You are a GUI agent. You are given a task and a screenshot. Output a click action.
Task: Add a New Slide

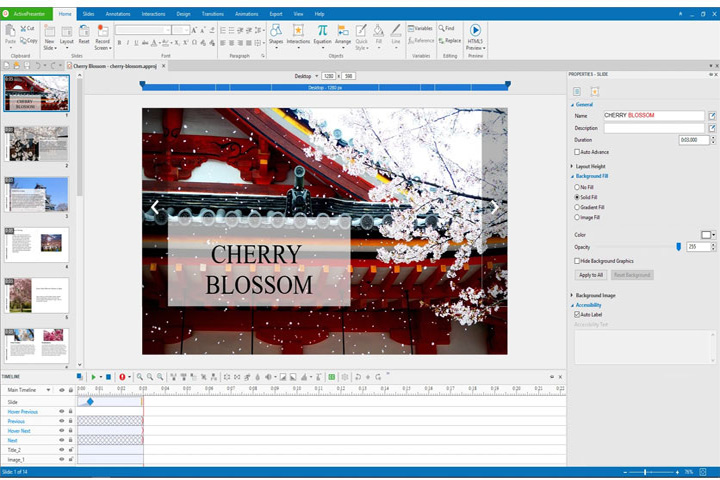[x=50, y=31]
